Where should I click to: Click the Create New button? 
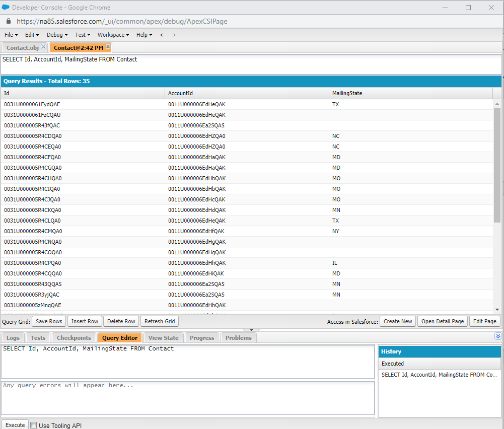click(398, 321)
